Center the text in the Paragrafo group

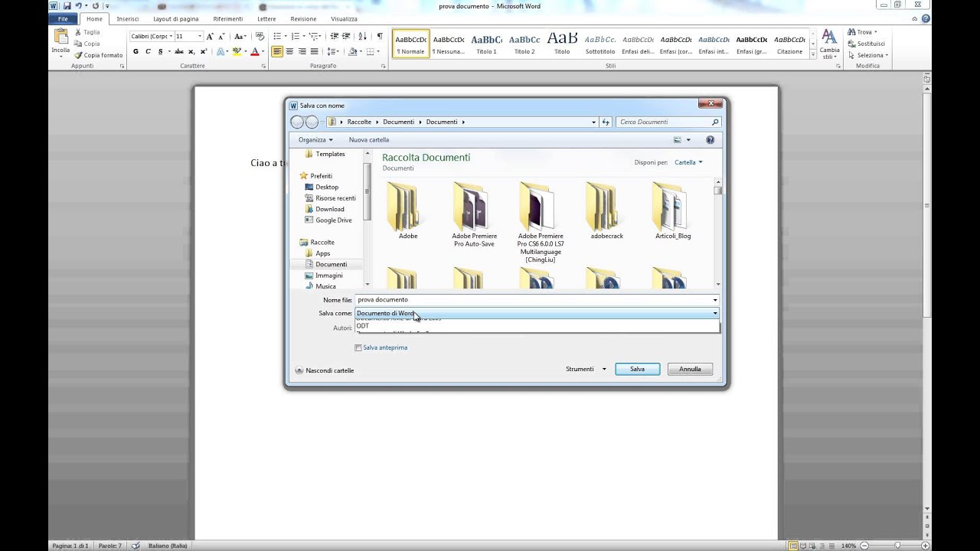click(289, 51)
